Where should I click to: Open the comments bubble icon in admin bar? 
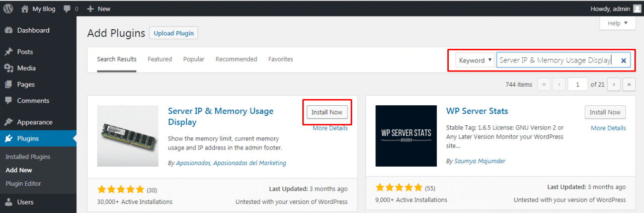point(67,9)
